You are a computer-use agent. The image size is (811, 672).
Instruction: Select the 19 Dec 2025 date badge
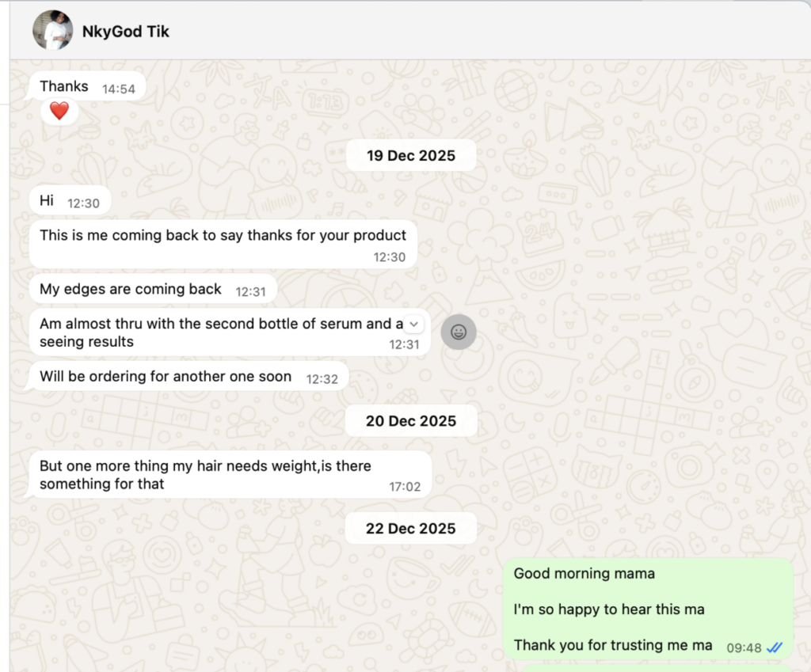[x=411, y=155]
